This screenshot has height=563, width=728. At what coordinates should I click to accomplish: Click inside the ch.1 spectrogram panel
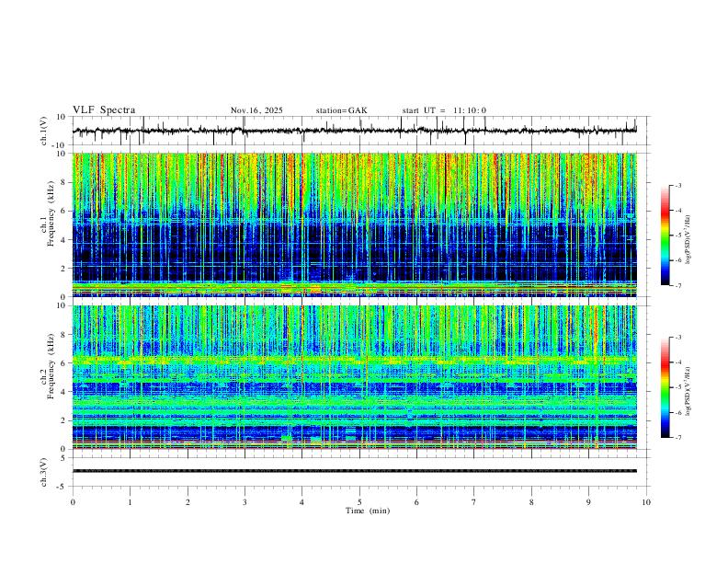(354, 224)
